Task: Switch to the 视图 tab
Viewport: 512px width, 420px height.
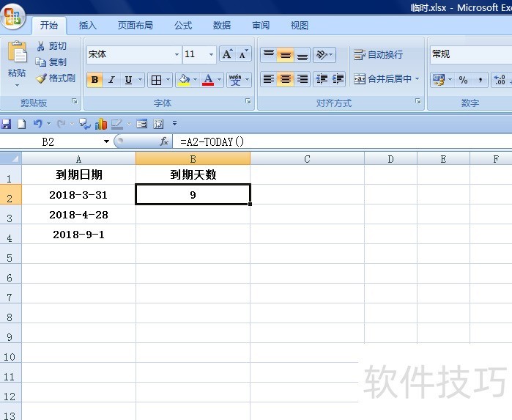Action: pos(299,26)
